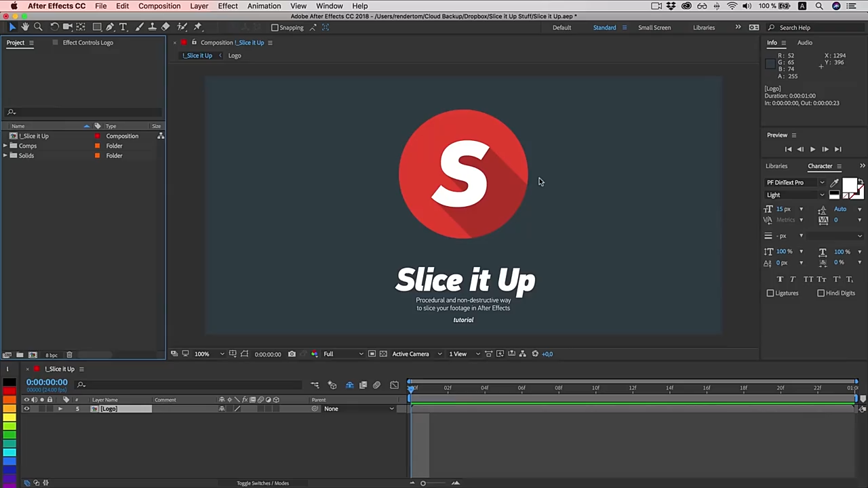Click the composition mini-flowchart in timeline

(x=315, y=386)
